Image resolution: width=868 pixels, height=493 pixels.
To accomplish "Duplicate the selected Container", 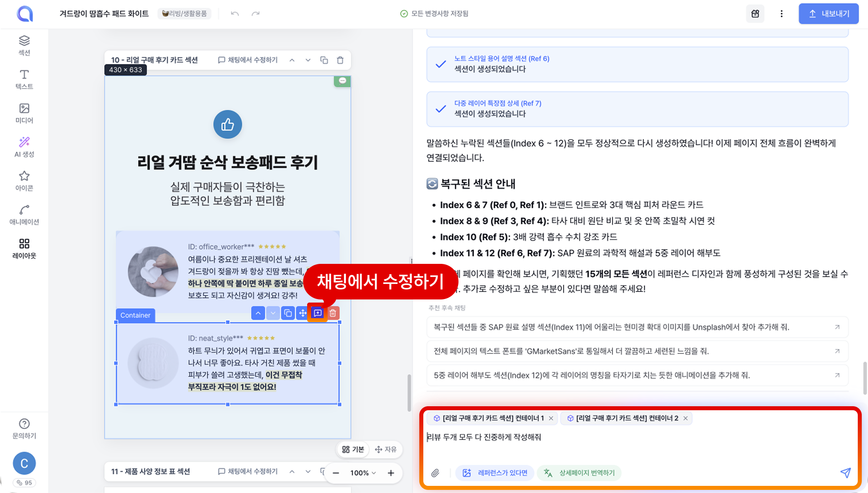I will 288,313.
